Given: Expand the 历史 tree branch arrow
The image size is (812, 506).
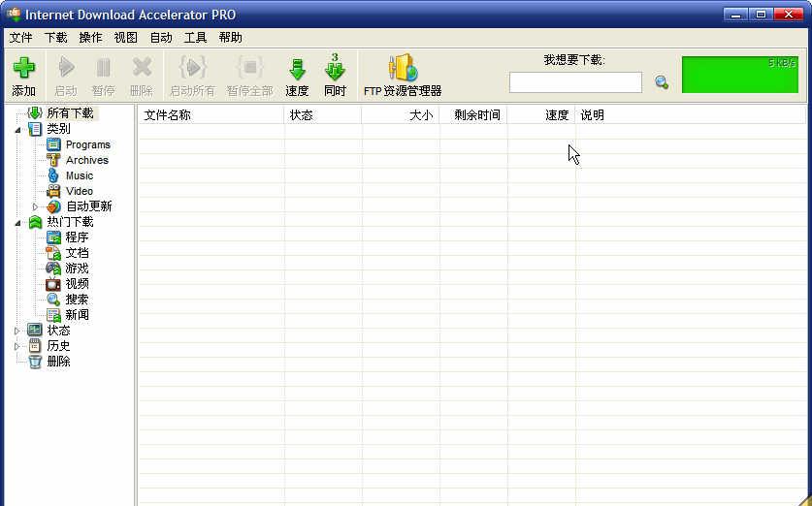Looking at the screenshot, I should pyautogui.click(x=17, y=346).
